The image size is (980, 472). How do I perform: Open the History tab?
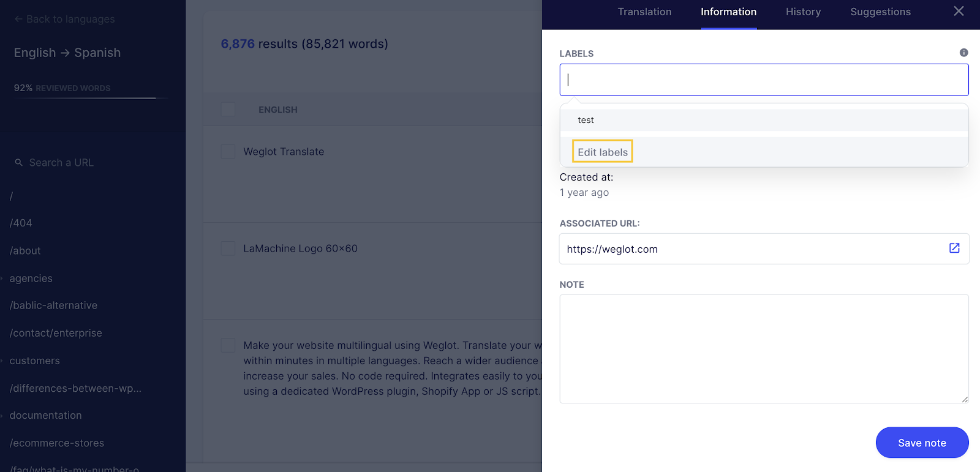click(x=803, y=12)
